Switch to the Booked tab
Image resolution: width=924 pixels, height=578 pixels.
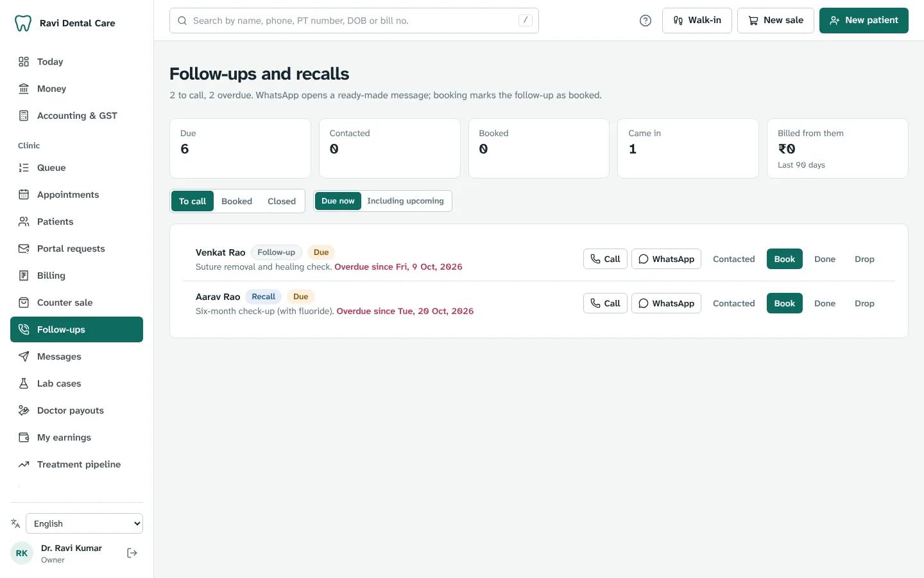pos(237,201)
